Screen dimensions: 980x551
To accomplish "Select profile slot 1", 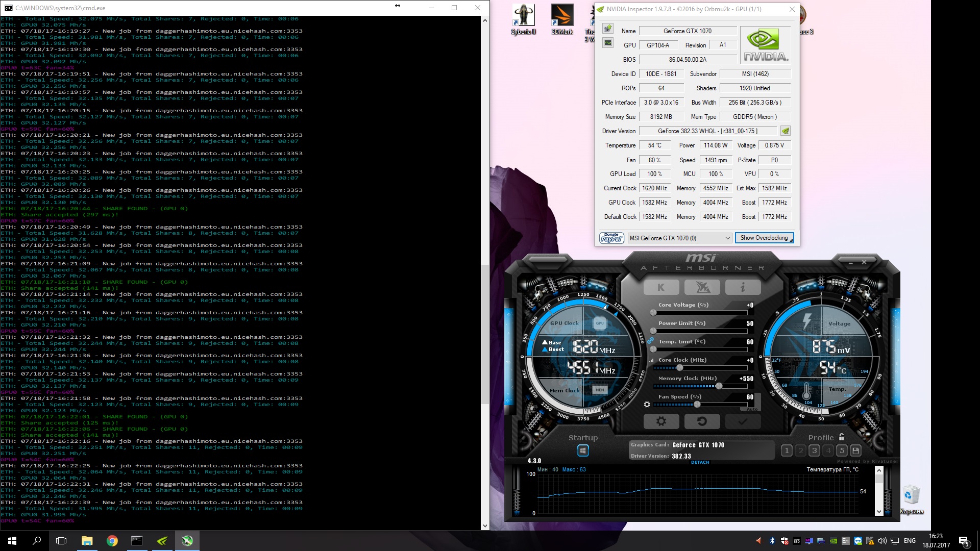I will tap(787, 450).
